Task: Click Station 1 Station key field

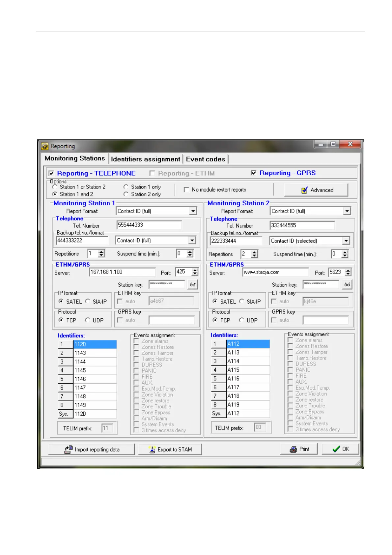Action: point(167,284)
